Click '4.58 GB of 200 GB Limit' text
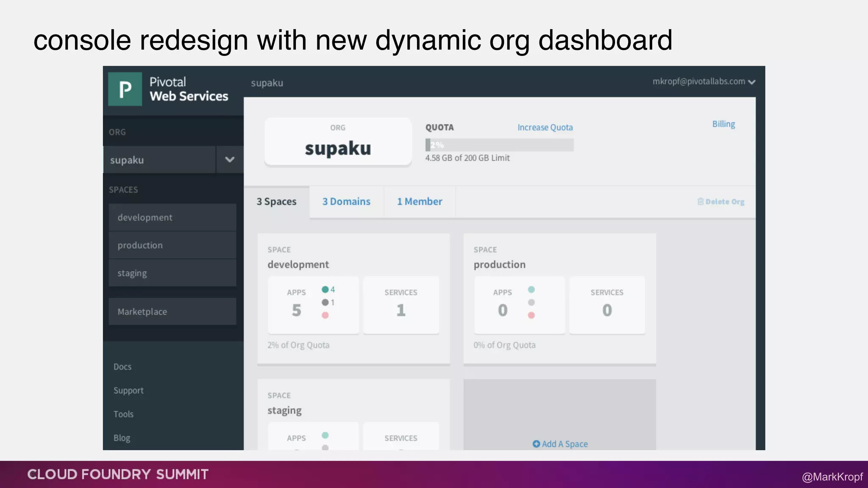Image resolution: width=868 pixels, height=488 pixels. pyautogui.click(x=467, y=158)
